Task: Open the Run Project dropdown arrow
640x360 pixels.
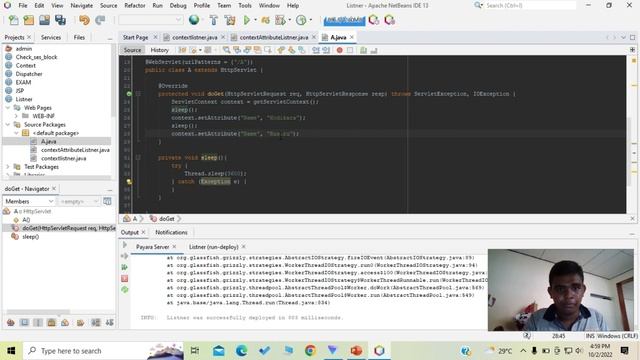Action: click(256, 20)
